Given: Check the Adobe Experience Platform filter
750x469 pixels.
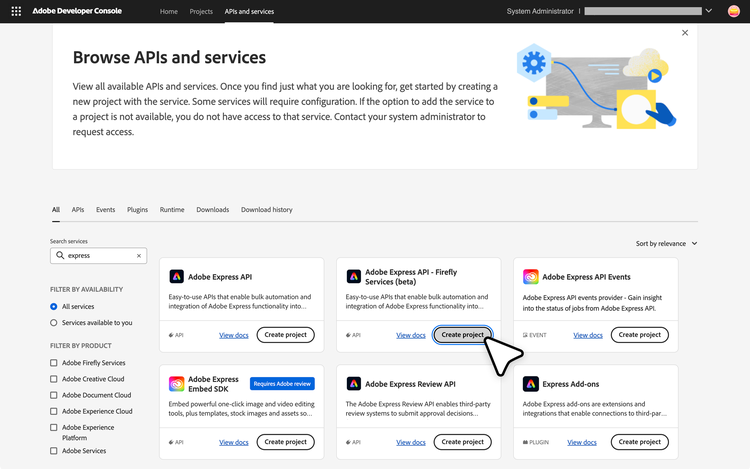Looking at the screenshot, I should tap(54, 428).
